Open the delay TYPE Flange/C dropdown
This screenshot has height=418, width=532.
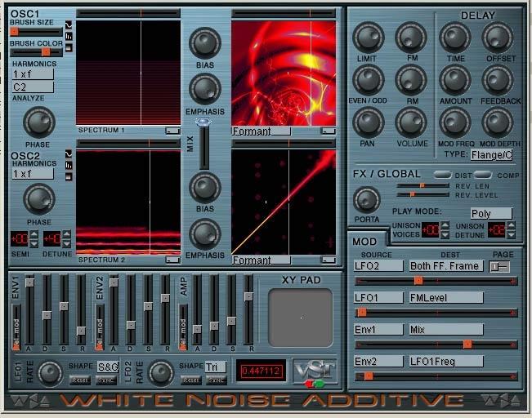(x=492, y=155)
